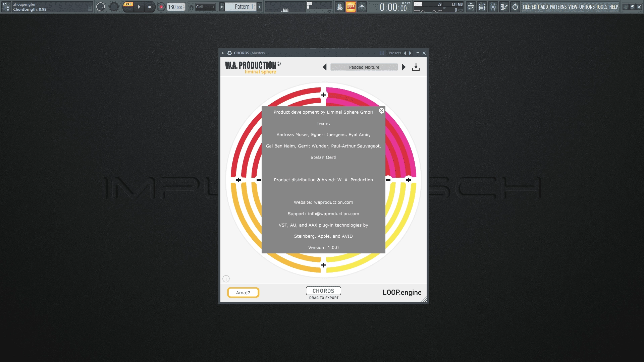Open the FILE menu
644x362 pixels.
tap(526, 7)
